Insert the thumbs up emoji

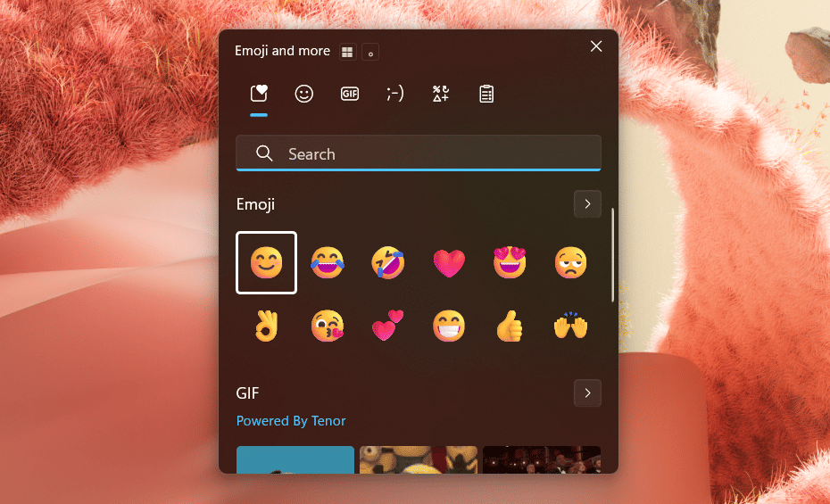(x=510, y=326)
